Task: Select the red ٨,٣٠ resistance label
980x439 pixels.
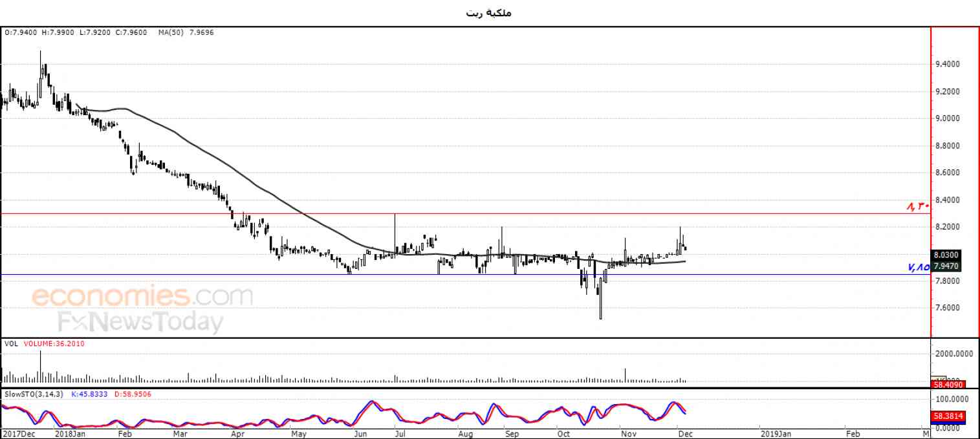Action: (x=917, y=206)
